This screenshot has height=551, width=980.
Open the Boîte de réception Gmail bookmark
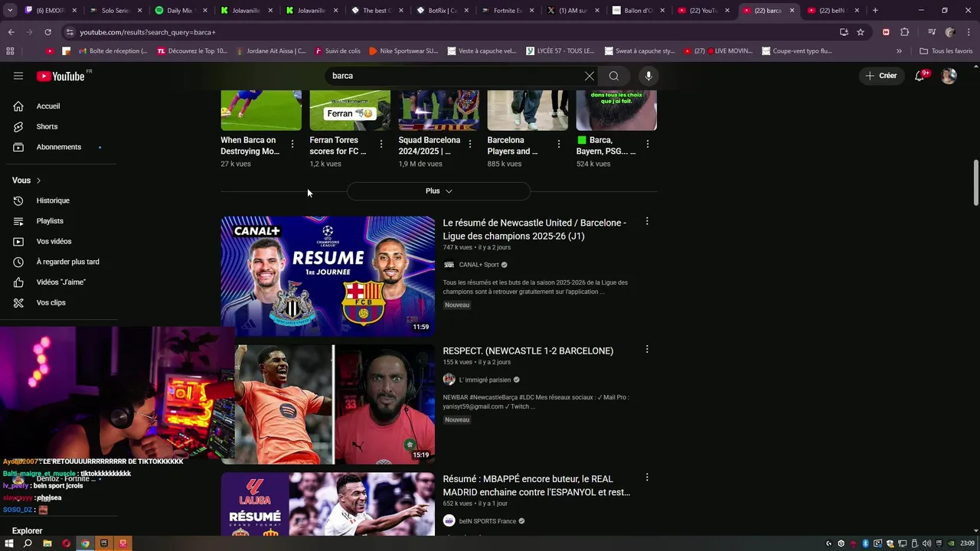(112, 51)
